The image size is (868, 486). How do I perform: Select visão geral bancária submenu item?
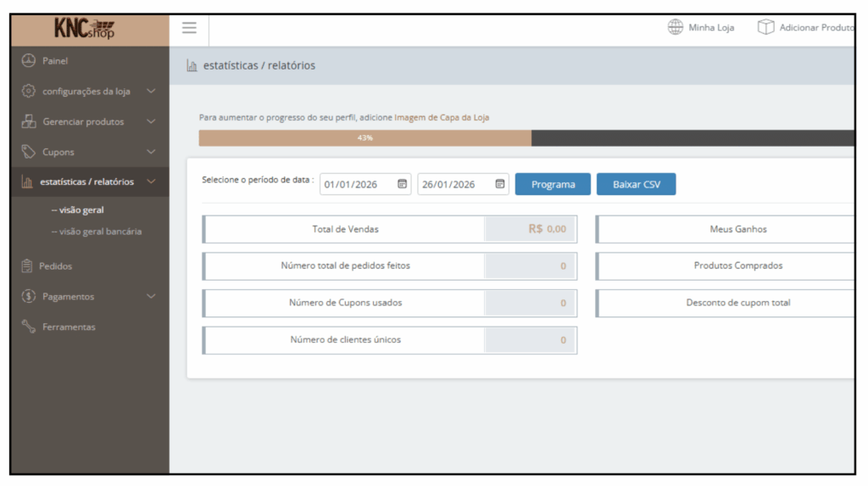point(96,232)
